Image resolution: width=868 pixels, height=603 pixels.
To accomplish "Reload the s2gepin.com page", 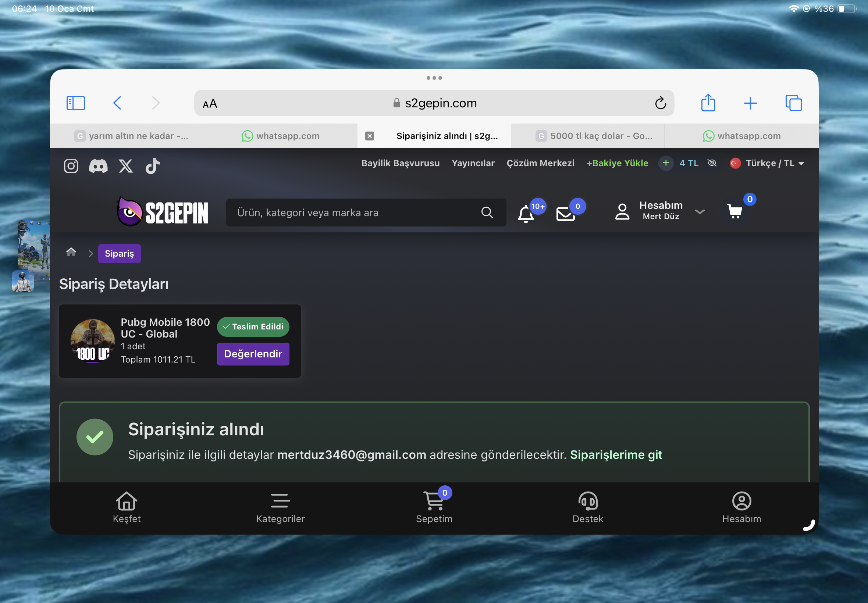I will (660, 103).
